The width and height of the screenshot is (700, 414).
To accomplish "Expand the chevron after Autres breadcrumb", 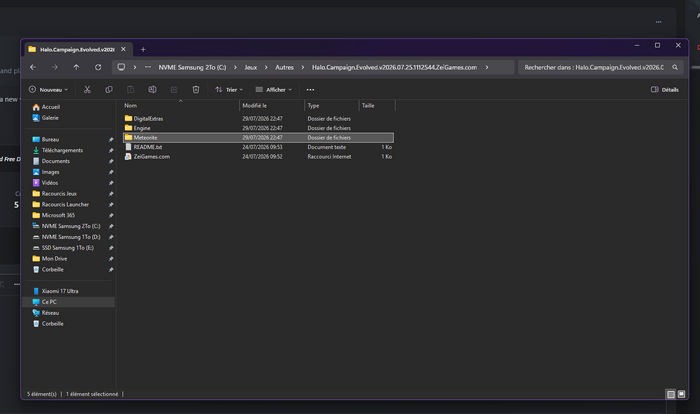I will pos(303,67).
